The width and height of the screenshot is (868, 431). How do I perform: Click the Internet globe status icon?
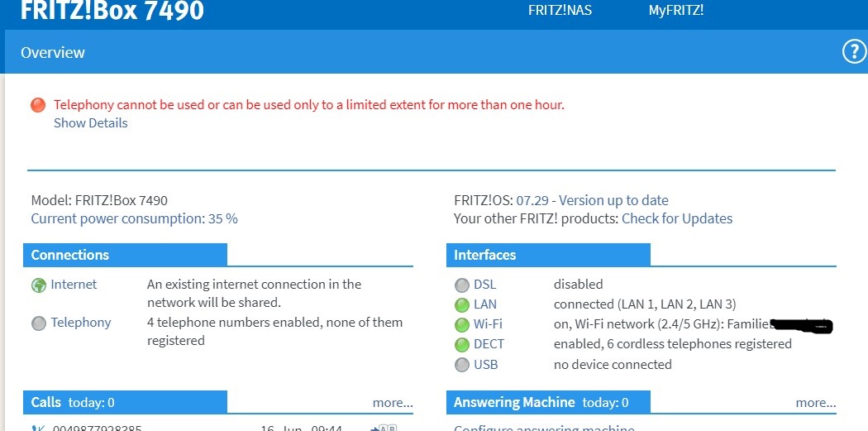[38, 285]
